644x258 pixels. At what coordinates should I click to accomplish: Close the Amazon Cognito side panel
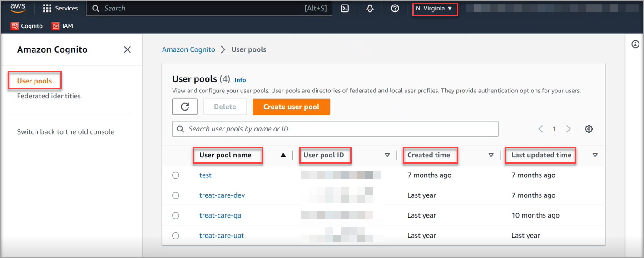point(128,49)
